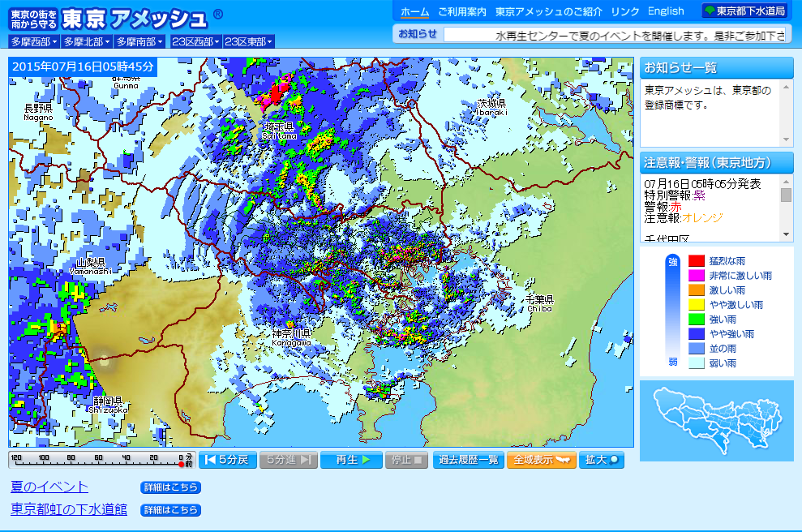Screen dimensions: 802x532
Task: Click the magenta 非常に激しい雨 legend swatch
Action: (x=696, y=275)
